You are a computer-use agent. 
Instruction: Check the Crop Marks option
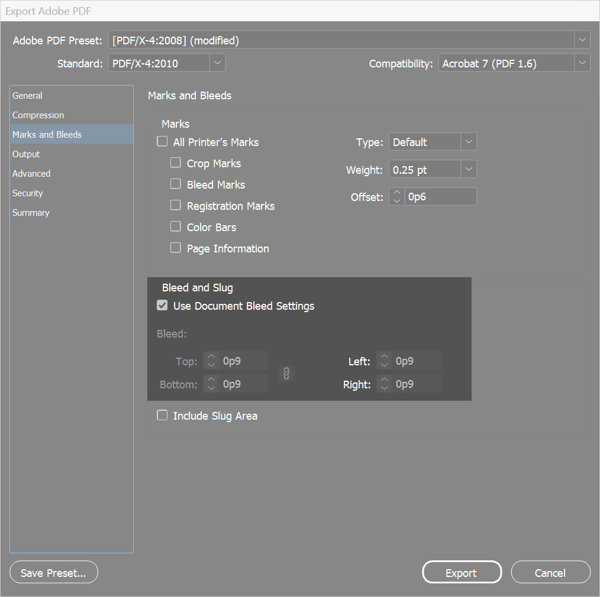point(176,163)
